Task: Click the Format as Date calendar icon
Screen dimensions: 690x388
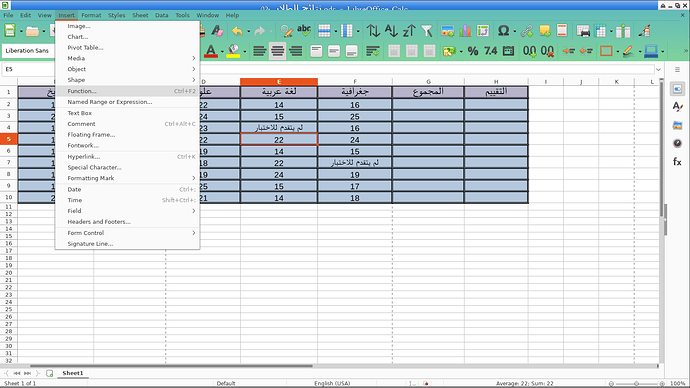Action: pos(508,51)
